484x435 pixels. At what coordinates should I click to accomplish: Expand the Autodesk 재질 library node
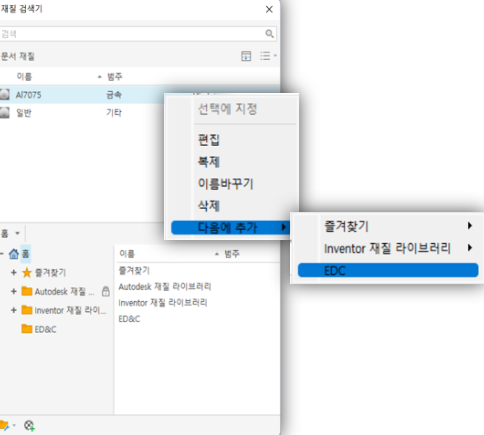(x=14, y=291)
